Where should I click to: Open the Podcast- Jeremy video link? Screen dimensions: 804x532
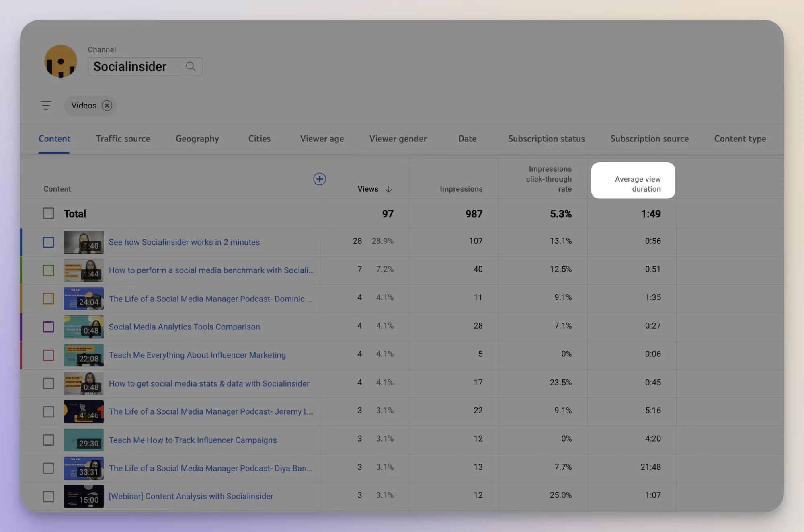(211, 412)
